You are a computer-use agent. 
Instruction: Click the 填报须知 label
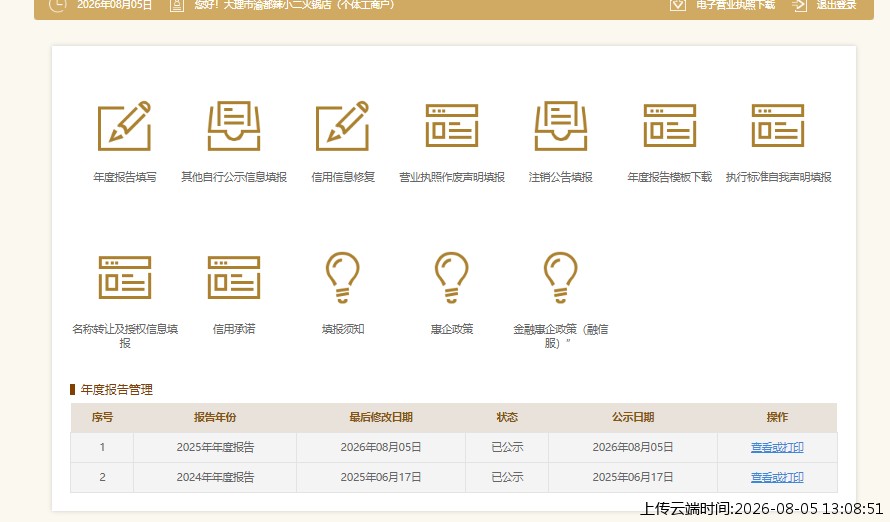click(343, 329)
